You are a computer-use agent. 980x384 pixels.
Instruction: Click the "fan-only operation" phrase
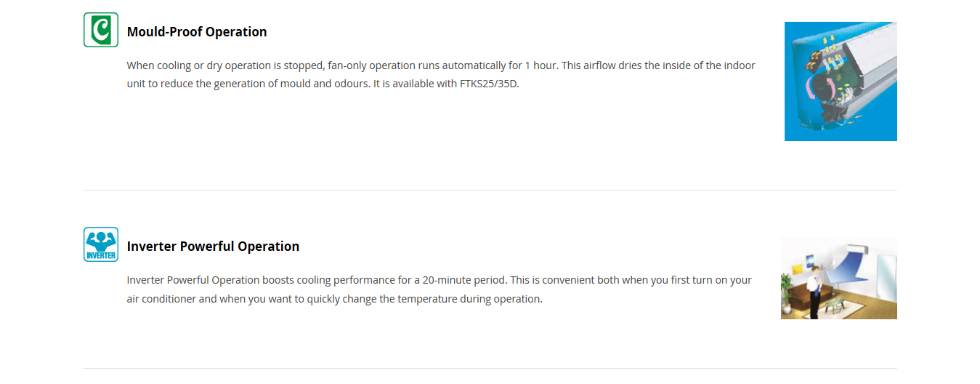coord(372,65)
